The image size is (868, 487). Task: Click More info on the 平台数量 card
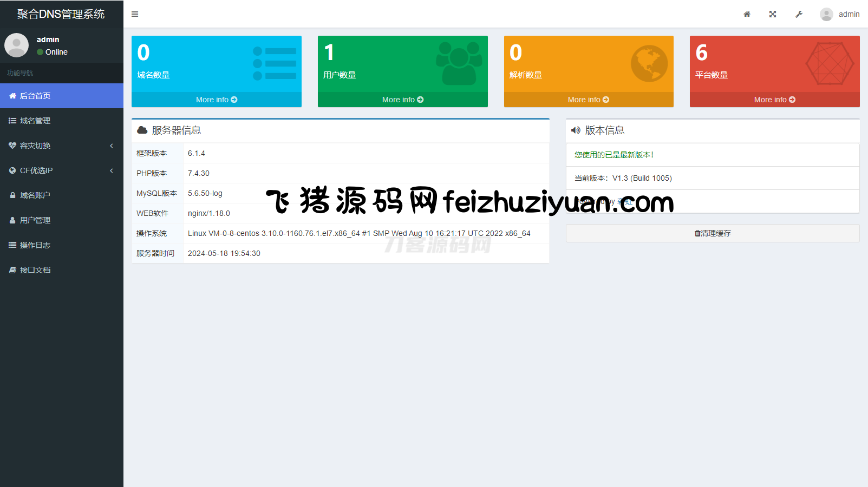click(x=774, y=100)
